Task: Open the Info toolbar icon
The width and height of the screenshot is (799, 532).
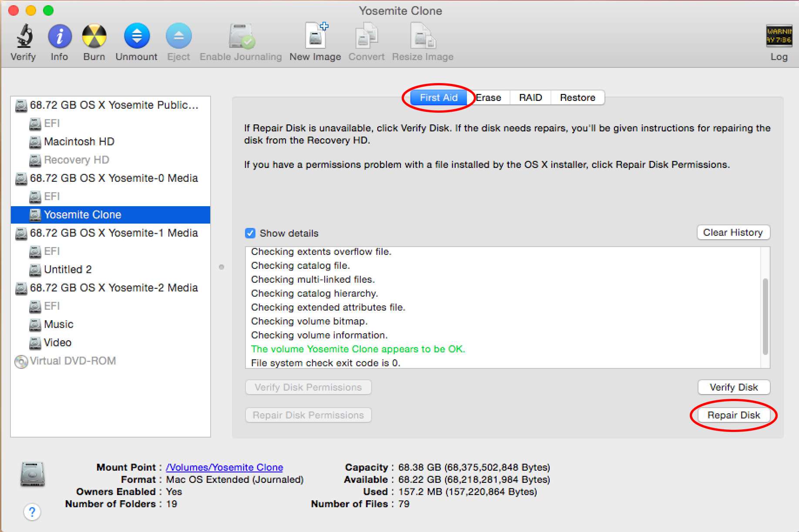Action: point(60,36)
